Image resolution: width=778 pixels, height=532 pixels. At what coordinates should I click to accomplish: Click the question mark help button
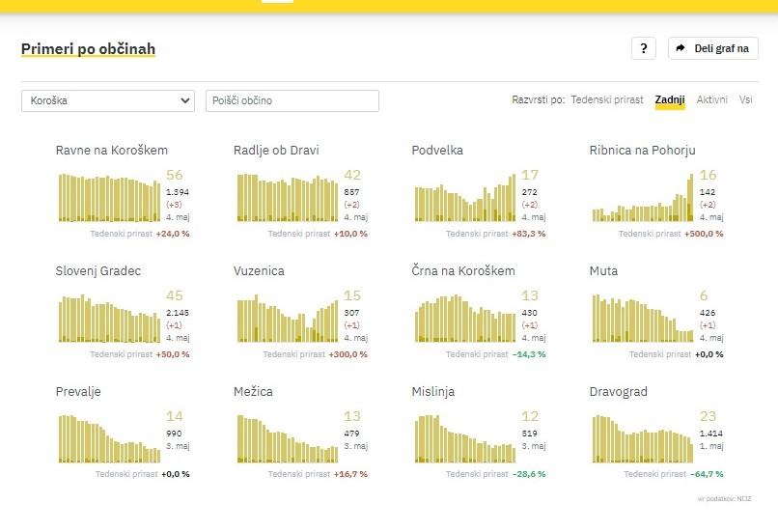tap(644, 48)
